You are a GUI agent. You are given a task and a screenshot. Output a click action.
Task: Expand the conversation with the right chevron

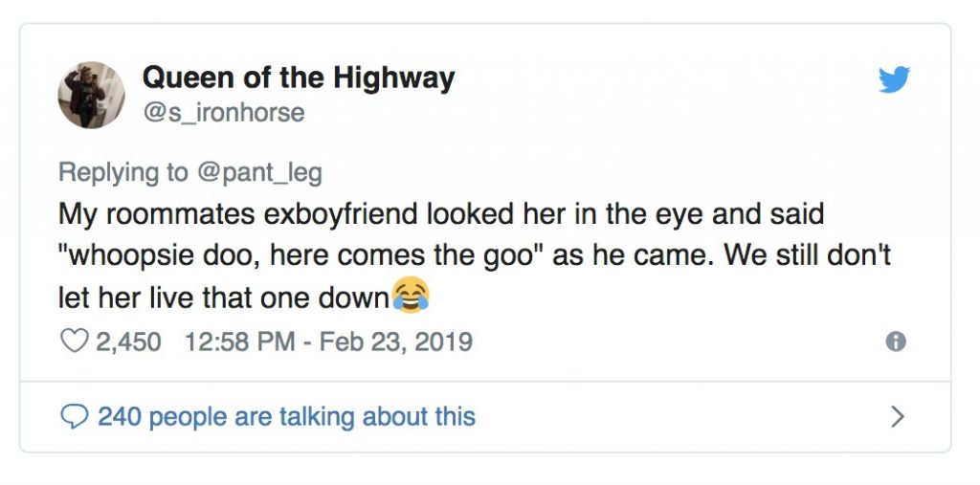click(897, 416)
